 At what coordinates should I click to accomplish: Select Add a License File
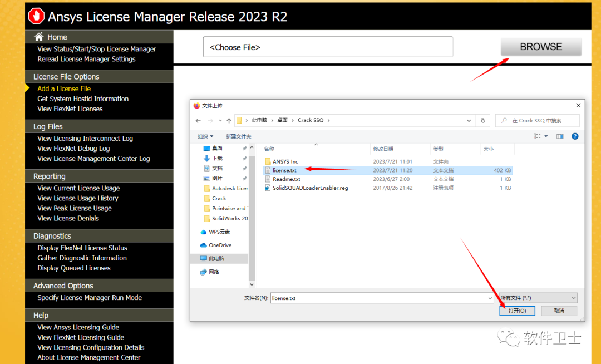pos(64,88)
